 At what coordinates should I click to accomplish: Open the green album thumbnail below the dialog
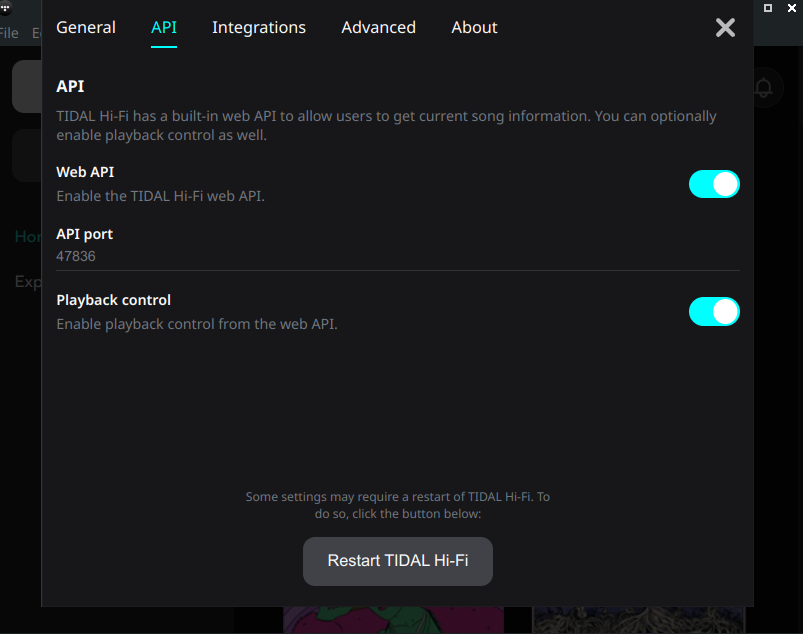click(x=393, y=620)
